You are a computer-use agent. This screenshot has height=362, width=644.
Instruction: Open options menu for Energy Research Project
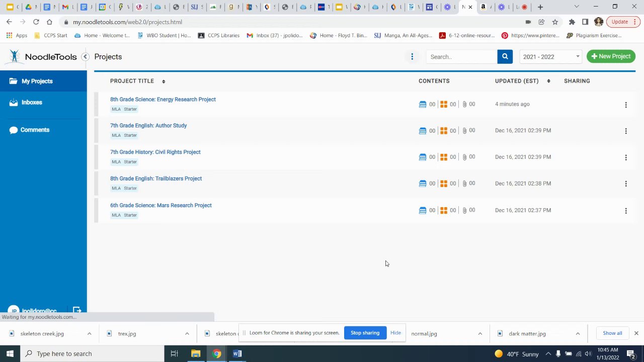point(626,105)
